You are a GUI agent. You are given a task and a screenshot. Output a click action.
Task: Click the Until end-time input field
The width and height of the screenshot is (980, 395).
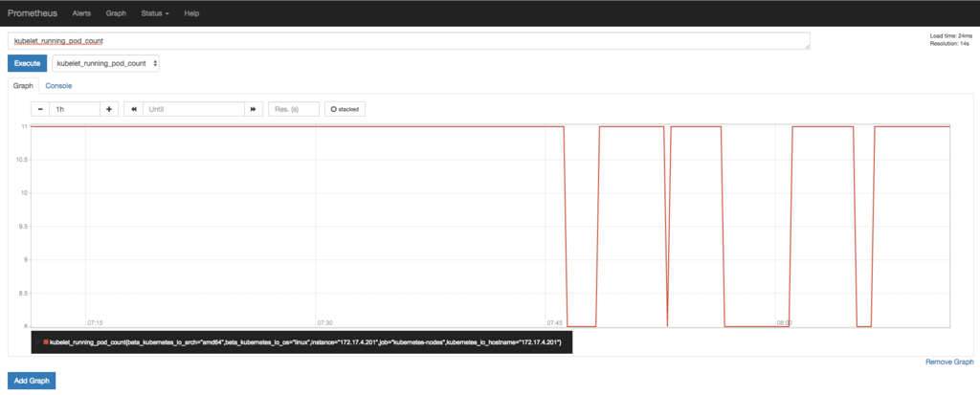pyautogui.click(x=193, y=109)
